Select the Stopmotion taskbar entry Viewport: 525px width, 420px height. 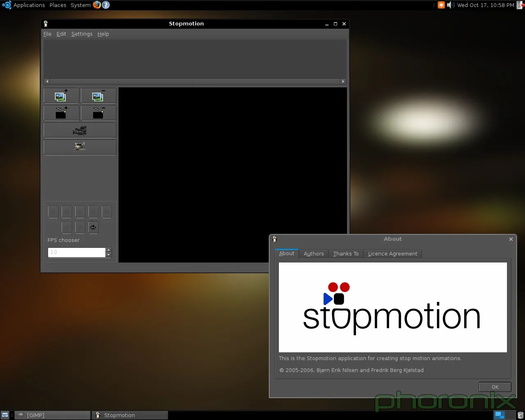[x=130, y=415]
